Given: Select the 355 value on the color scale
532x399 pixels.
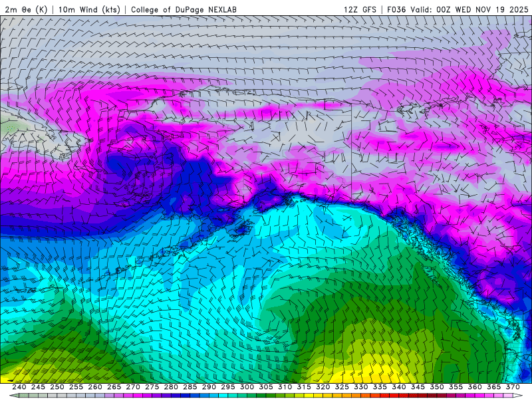Looking at the screenshot, I should tap(456, 387).
